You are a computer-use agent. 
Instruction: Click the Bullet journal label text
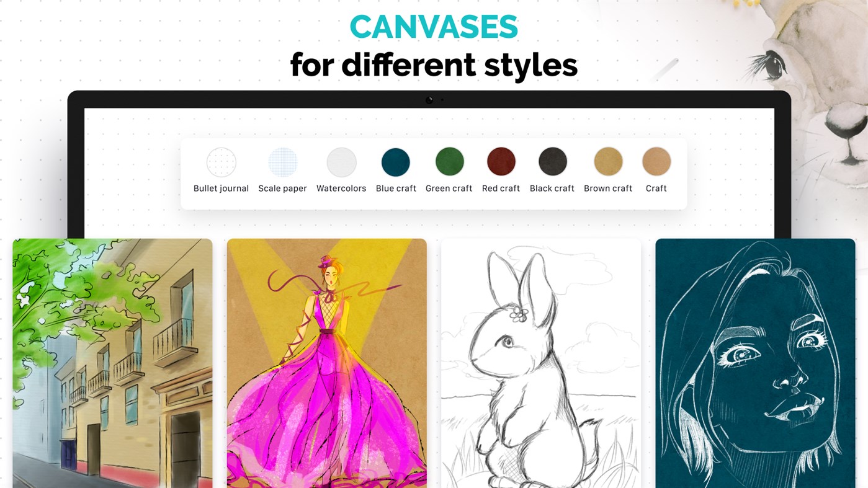[221, 188]
